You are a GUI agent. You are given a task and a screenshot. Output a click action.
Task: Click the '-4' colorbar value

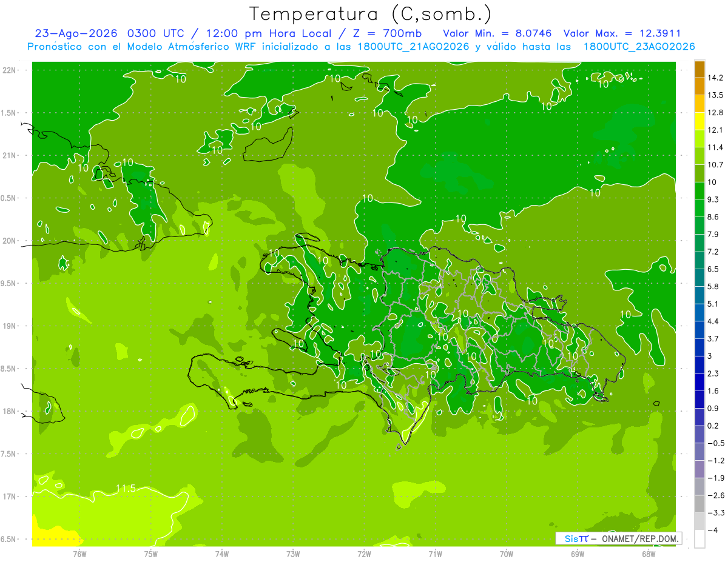[712, 530]
